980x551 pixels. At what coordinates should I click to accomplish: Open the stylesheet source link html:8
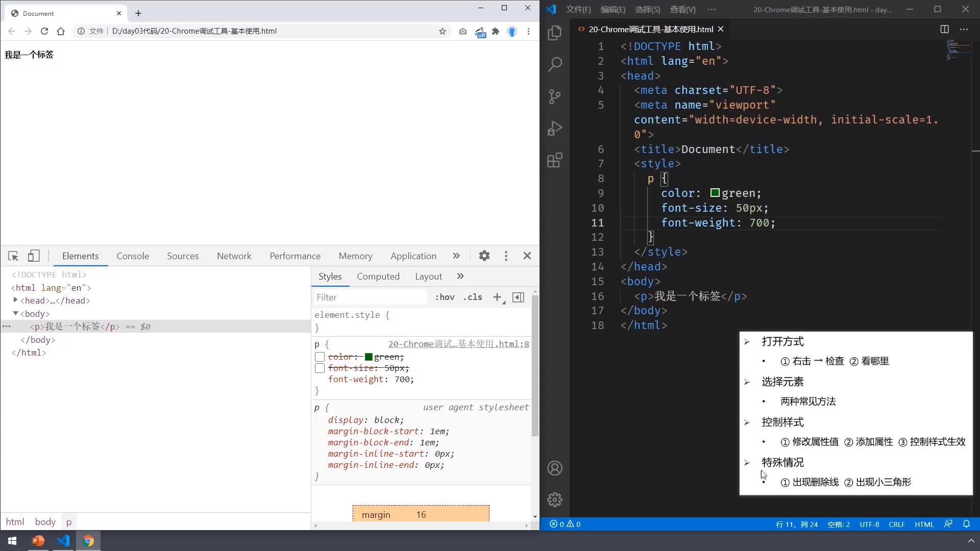tap(458, 344)
